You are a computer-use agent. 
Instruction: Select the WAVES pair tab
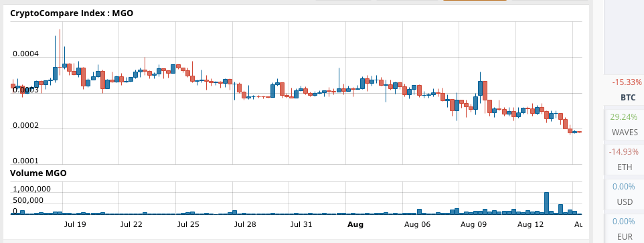click(x=625, y=125)
